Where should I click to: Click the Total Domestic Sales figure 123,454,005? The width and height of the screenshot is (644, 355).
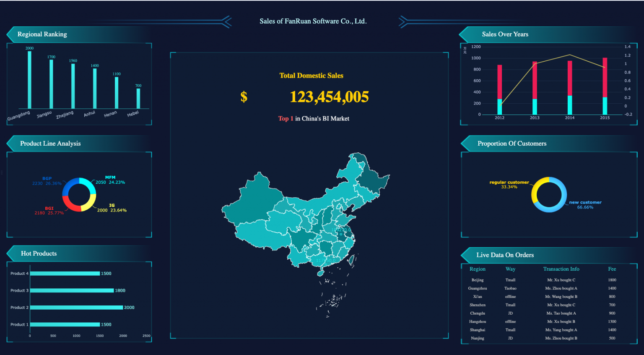329,97
